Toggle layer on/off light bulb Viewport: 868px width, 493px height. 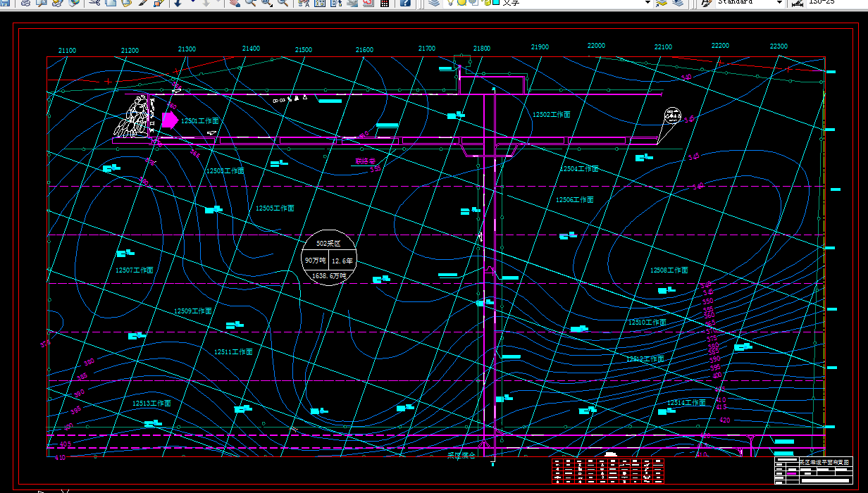pyautogui.click(x=449, y=2)
